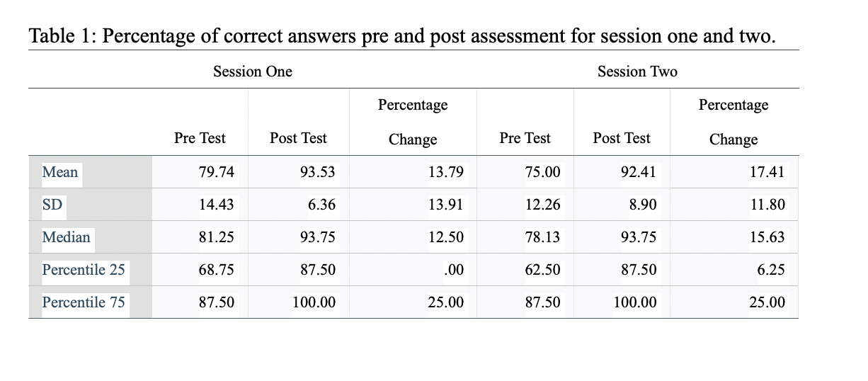The width and height of the screenshot is (868, 381).
Task: Select the 79.74 mean pre test cell
Action: (x=217, y=172)
